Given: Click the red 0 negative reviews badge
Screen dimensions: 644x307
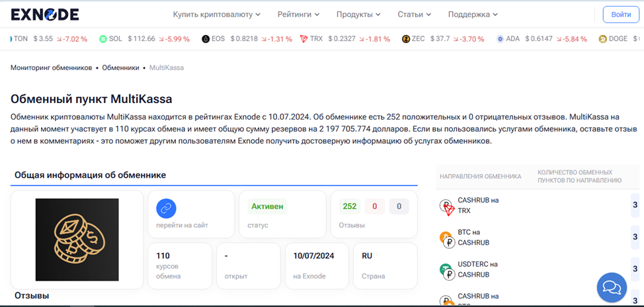Looking at the screenshot, I should (x=375, y=206).
